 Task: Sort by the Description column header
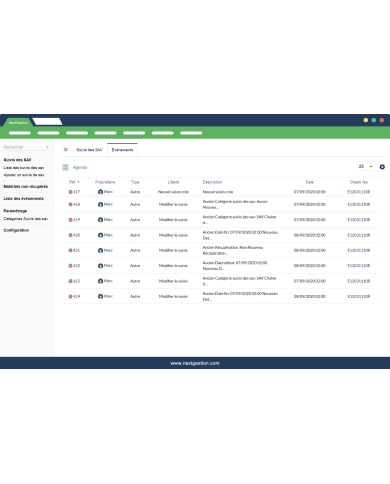212,182
